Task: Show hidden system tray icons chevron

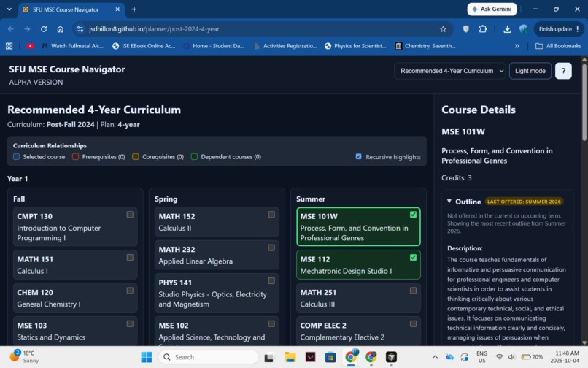Action: [x=435, y=357]
